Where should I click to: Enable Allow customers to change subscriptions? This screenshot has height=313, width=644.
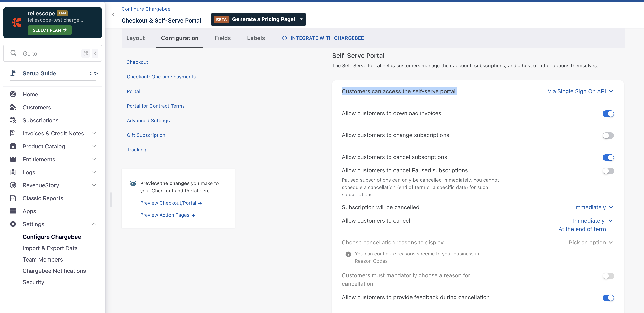pyautogui.click(x=608, y=135)
